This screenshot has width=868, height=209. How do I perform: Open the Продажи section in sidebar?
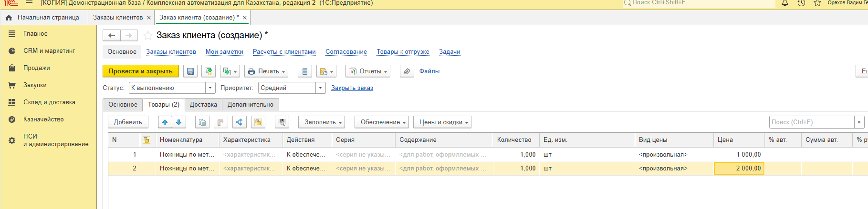pos(37,68)
